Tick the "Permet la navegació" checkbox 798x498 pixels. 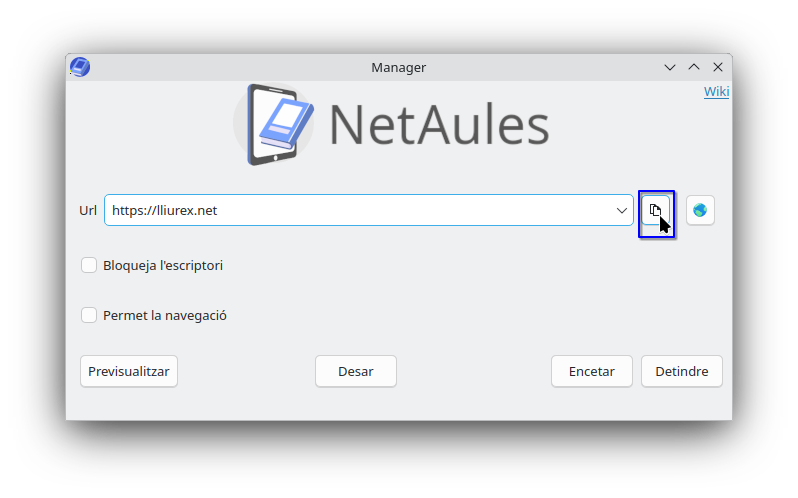coord(89,315)
